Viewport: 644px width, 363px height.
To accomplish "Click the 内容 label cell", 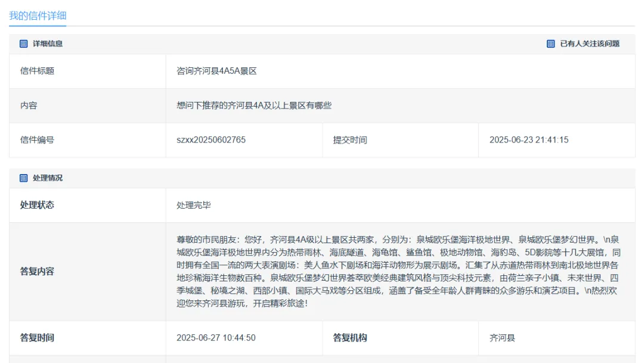I will pos(88,106).
